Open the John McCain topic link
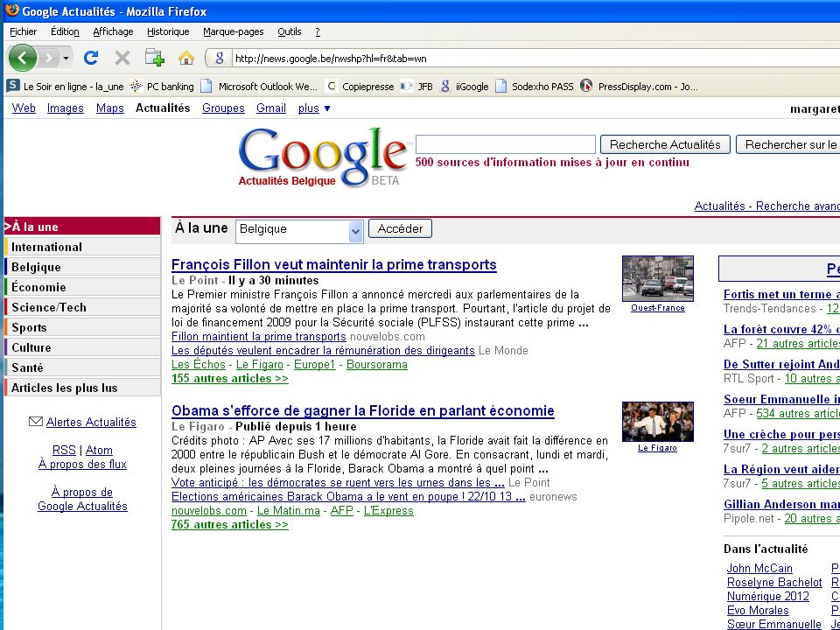840x630 pixels. pyautogui.click(x=759, y=569)
